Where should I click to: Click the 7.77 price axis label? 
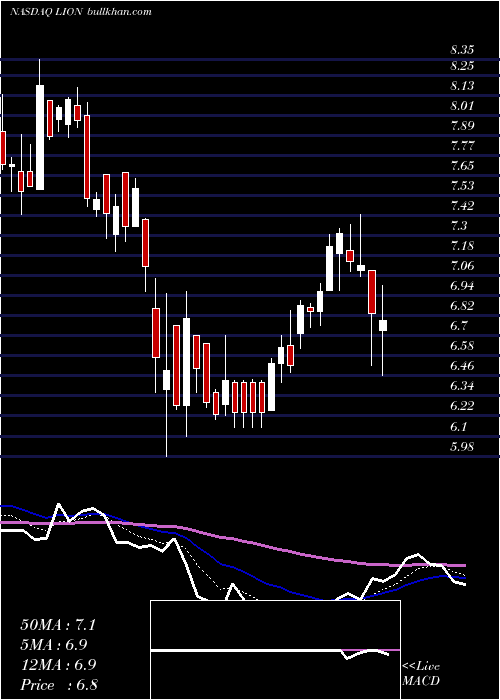pyautogui.click(x=462, y=146)
